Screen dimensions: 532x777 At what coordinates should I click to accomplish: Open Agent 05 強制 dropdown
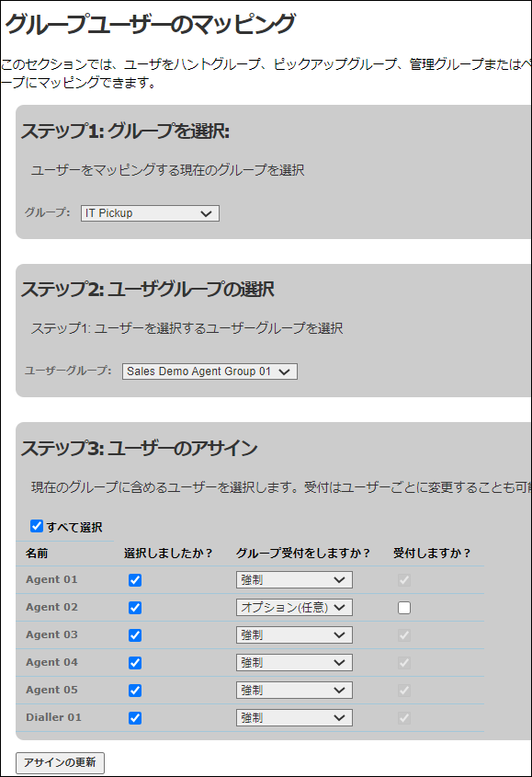tap(294, 690)
